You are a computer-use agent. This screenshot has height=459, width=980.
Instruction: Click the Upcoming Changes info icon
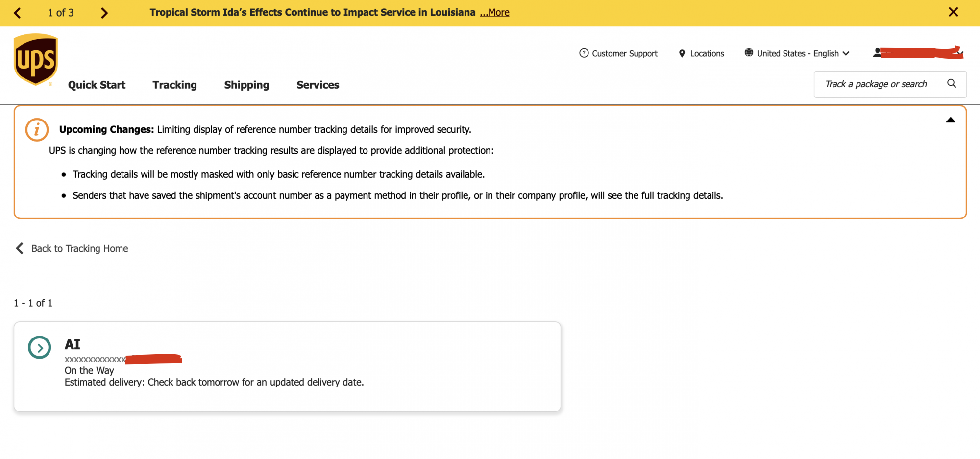pos(37,129)
